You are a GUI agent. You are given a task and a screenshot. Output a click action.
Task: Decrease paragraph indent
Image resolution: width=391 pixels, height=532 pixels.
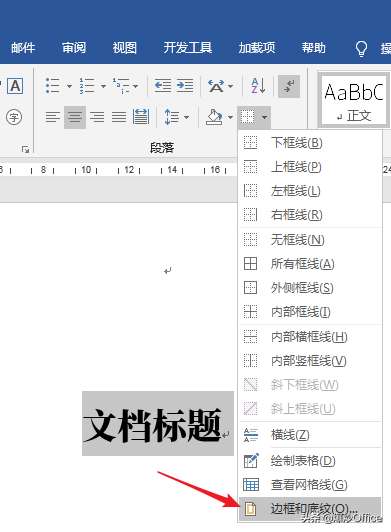click(163, 86)
